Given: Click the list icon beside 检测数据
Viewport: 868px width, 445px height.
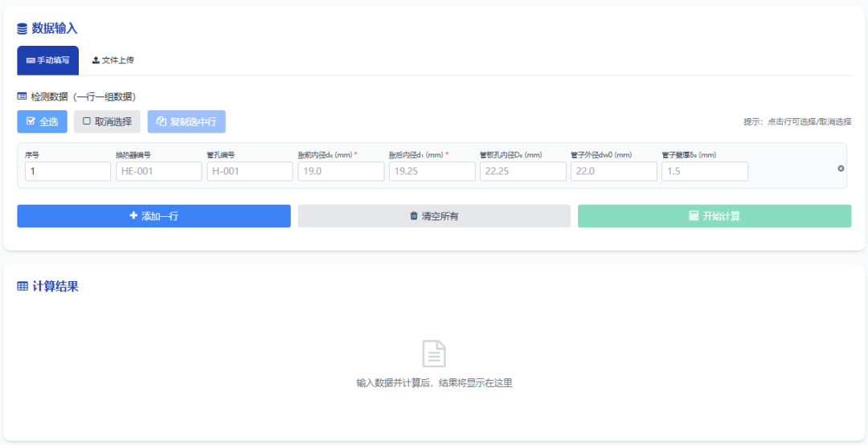Looking at the screenshot, I should pos(22,96).
